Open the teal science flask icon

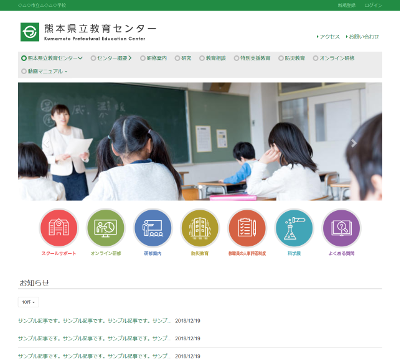pos(294,228)
